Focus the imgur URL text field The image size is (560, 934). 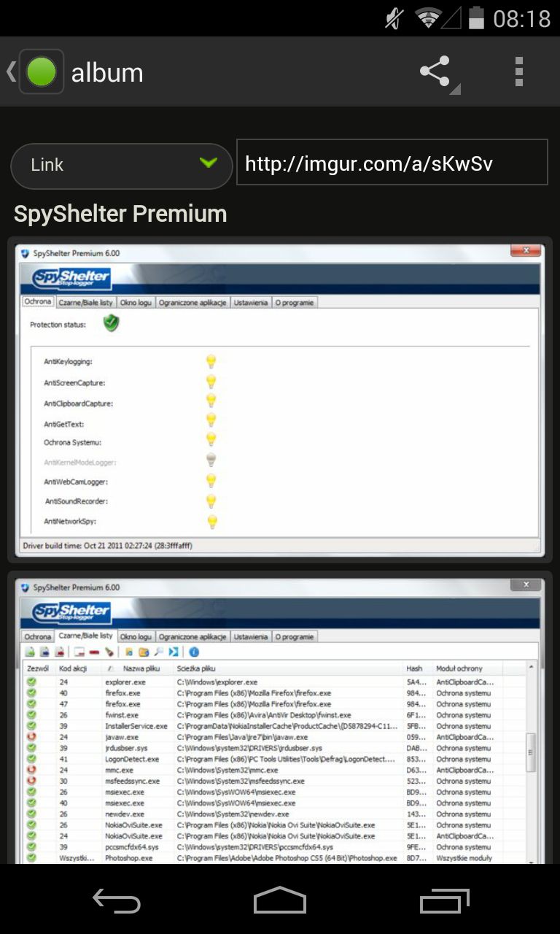392,163
